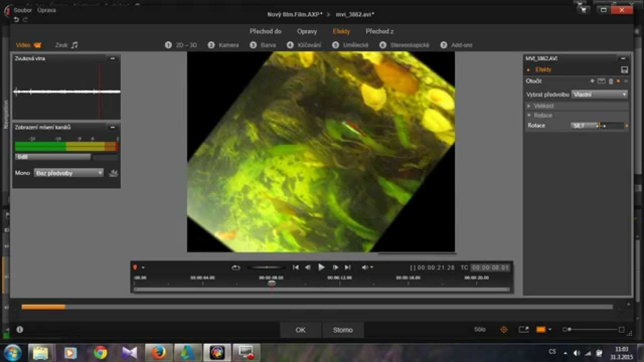Viewport: 644px width, 362px height.
Task: Open the Soubor menu
Action: tap(23, 10)
